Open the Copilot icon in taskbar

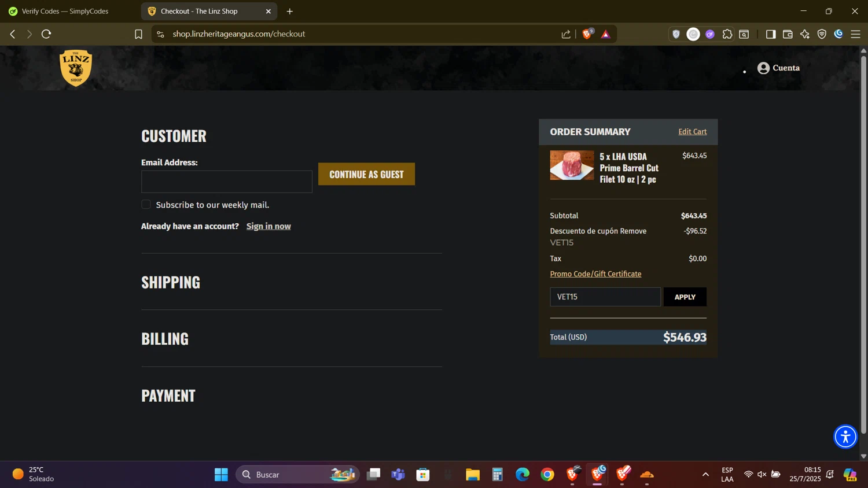click(x=850, y=475)
